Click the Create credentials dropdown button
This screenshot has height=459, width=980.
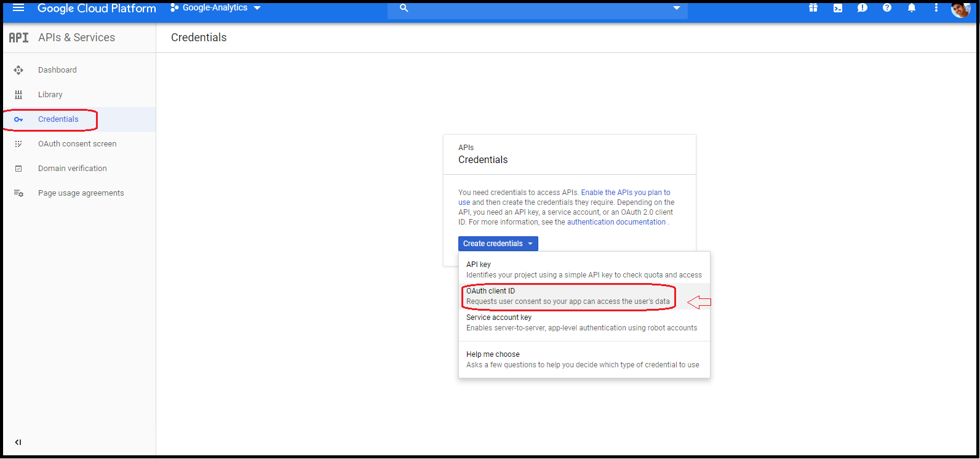pos(498,244)
